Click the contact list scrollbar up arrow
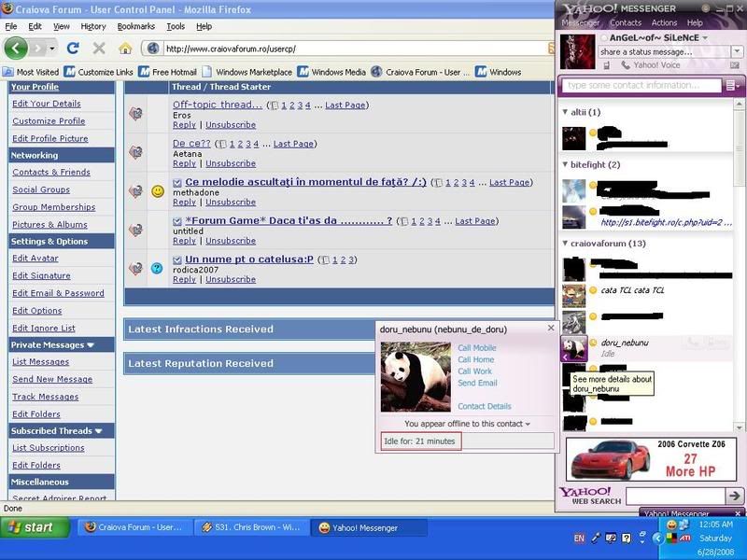 [x=739, y=104]
